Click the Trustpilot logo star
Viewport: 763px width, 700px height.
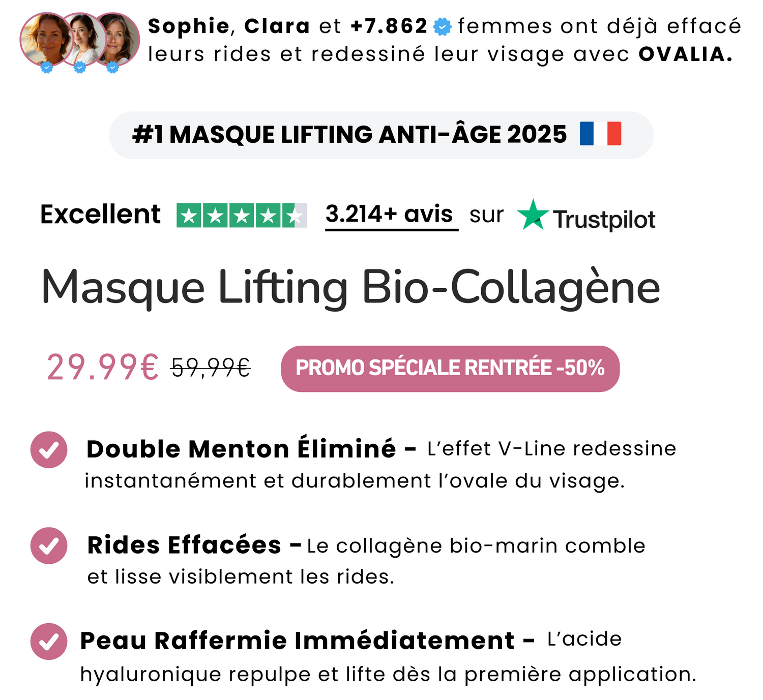(533, 215)
